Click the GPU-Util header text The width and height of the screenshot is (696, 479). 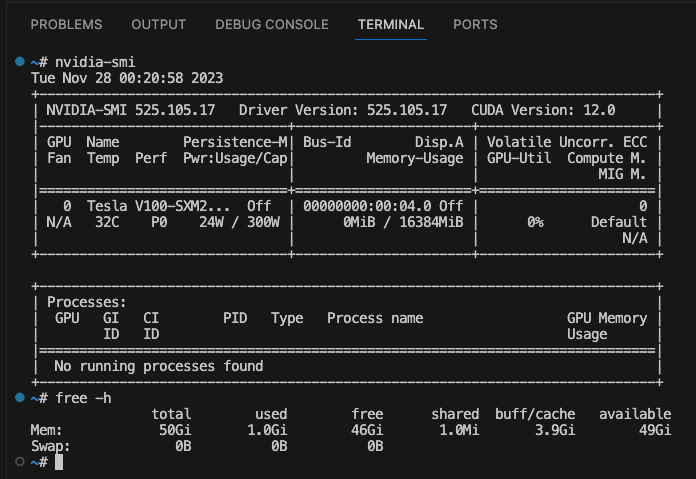(519, 158)
